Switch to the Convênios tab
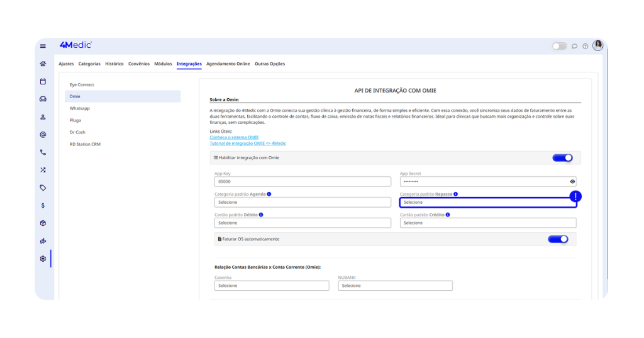644x338 pixels. pos(139,64)
